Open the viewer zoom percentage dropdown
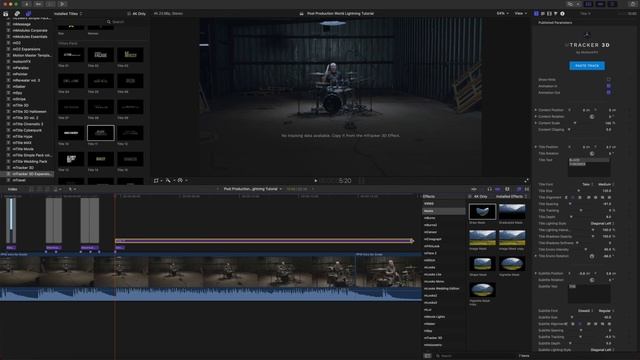 pos(502,13)
